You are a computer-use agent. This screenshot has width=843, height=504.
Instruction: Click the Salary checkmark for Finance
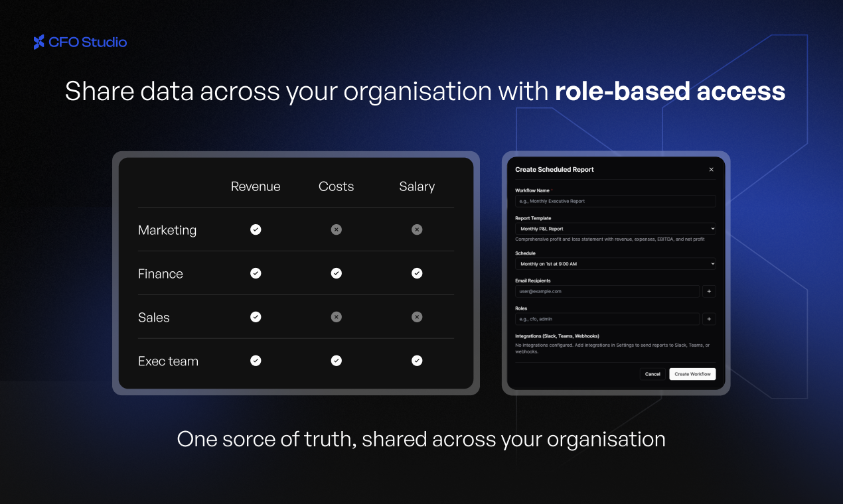click(x=417, y=273)
